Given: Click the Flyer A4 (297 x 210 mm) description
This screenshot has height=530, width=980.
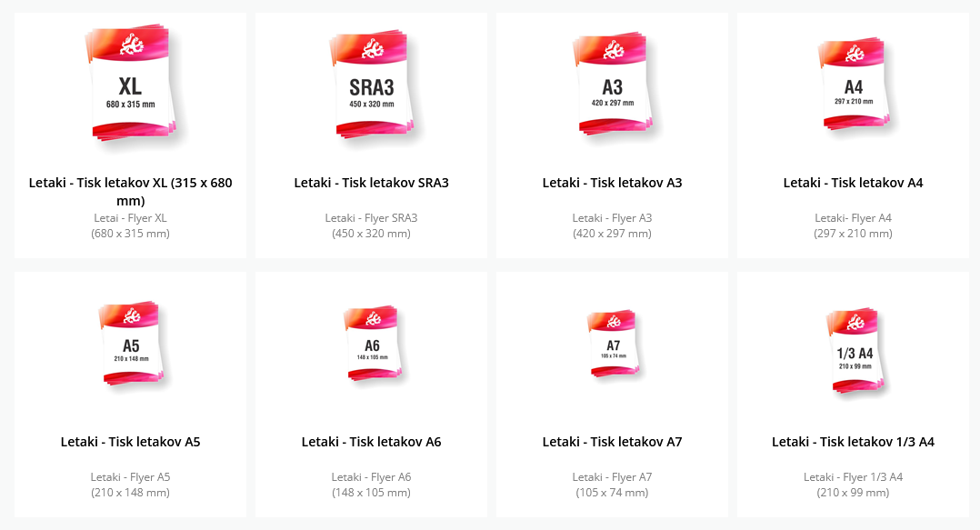Looking at the screenshot, I should tap(853, 225).
